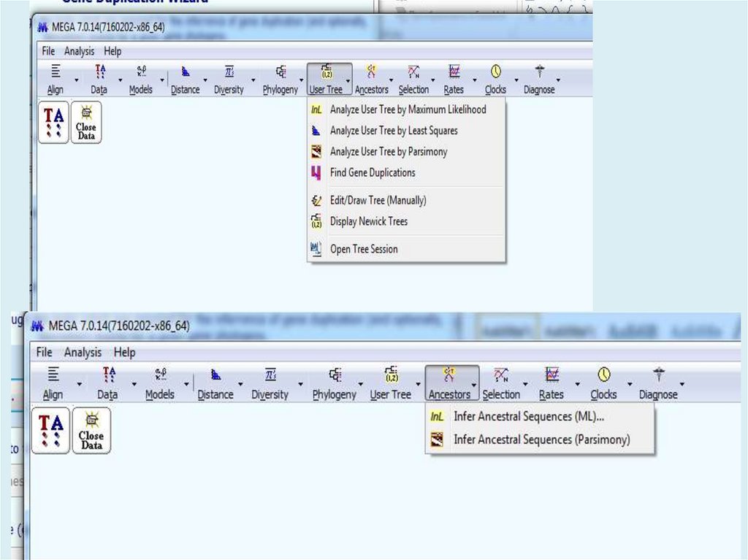Expand Clocks dropdown arrow in lower window
748x560 pixels.
(x=630, y=384)
